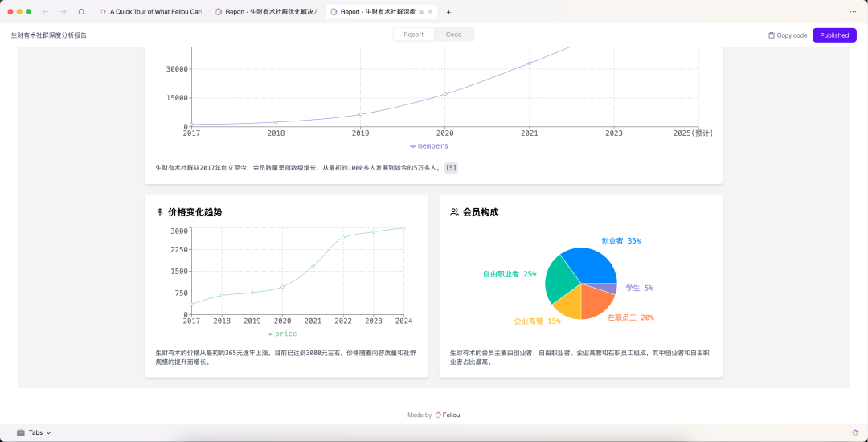
Task: Click the yellow 企业高管 pie slice
Action: pos(568,306)
